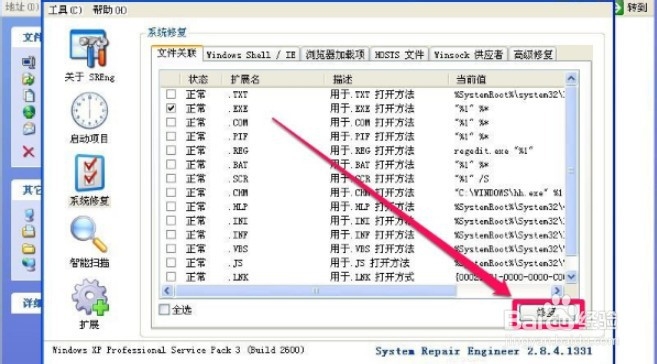Click red X delete icon in Explorer window
Viewport: 657px width, 364px height.
(x=28, y=151)
